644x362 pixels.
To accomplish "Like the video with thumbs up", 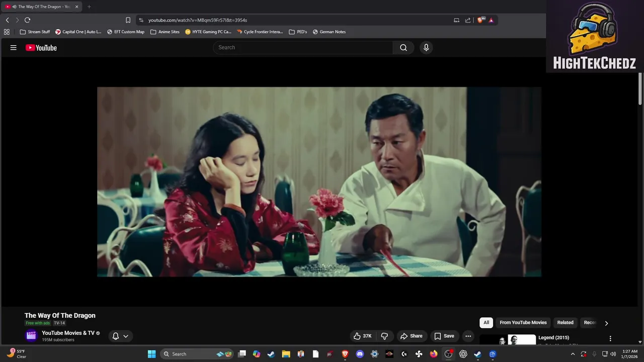I will (x=363, y=336).
